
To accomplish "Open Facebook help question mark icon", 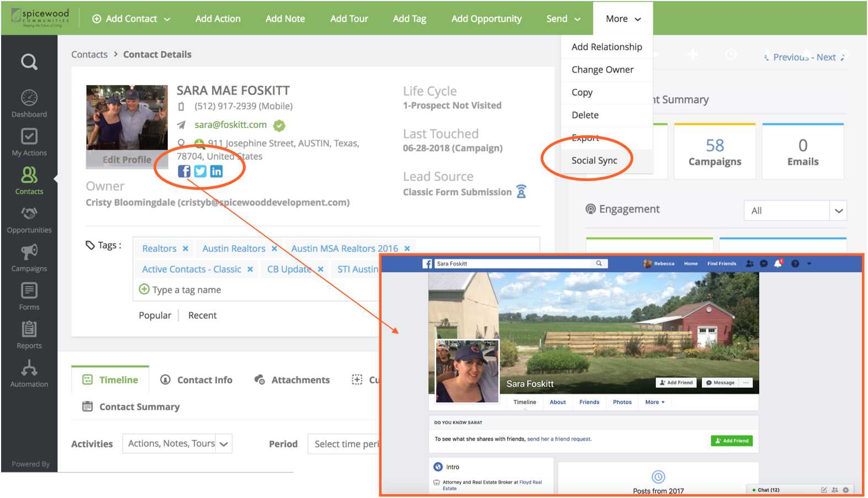I will 795,263.
